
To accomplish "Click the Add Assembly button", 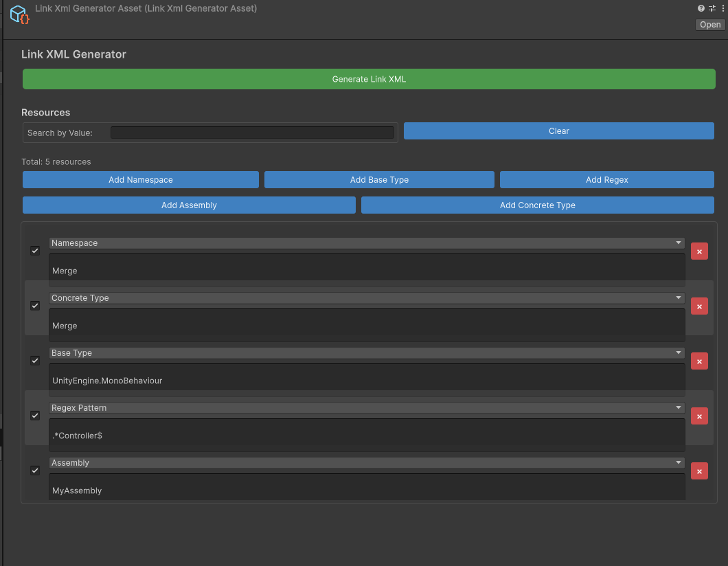I will 189,205.
